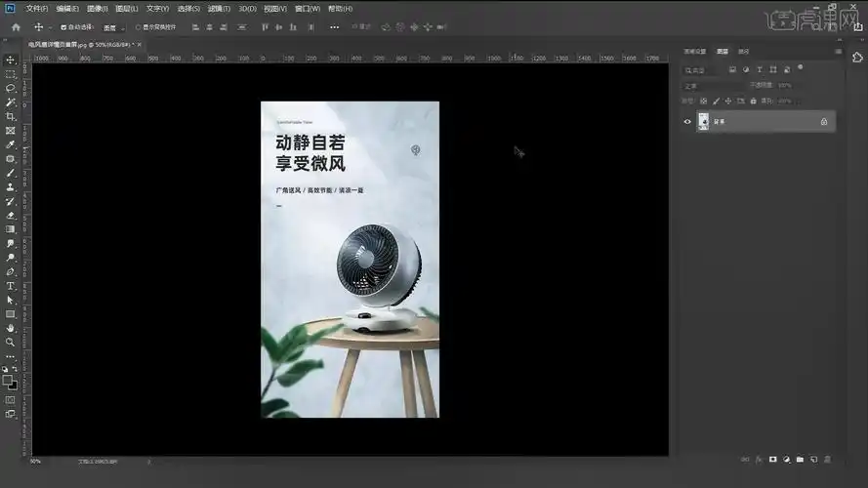
Task: Toggle Quick Mask mode
Action: pos(11,399)
